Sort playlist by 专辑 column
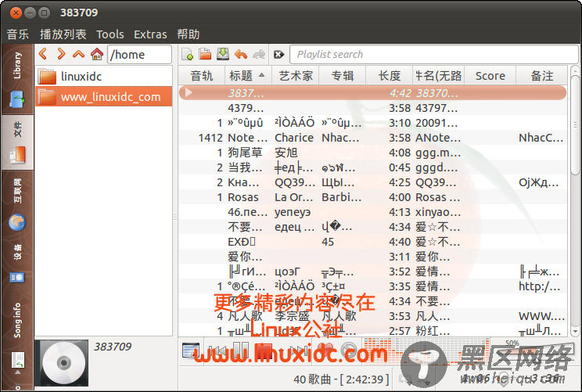Screen dimensions: 582x392 342,76
